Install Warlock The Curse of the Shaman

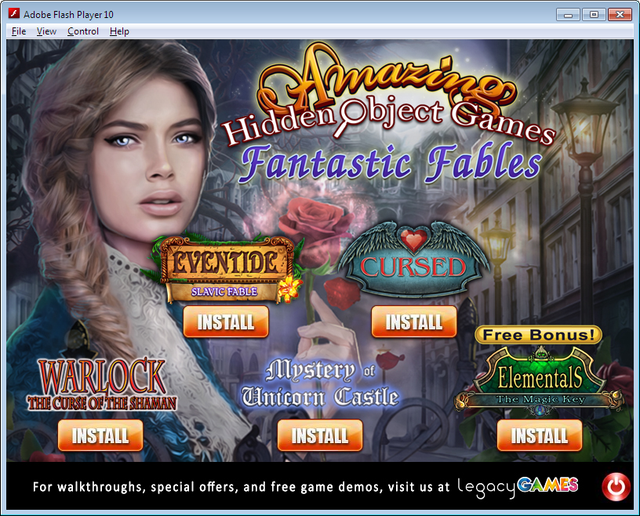tap(100, 435)
